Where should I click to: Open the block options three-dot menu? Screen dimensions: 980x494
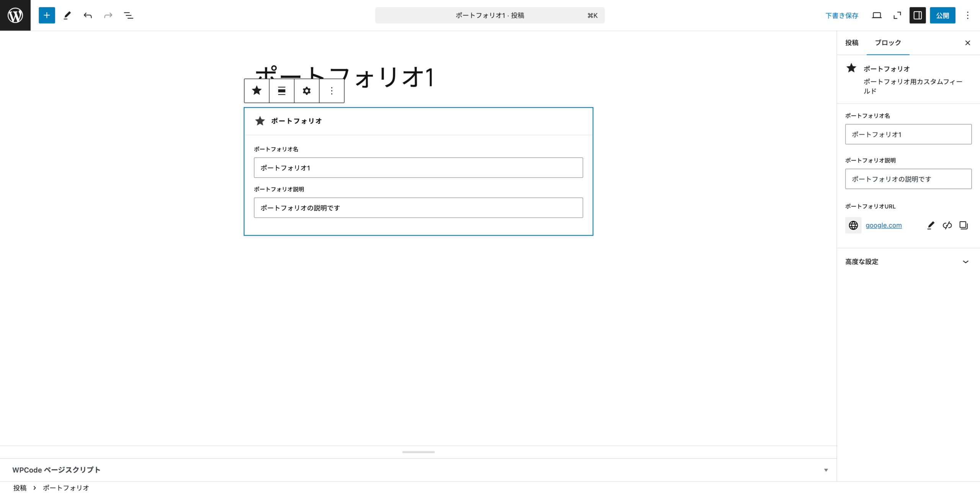tap(331, 91)
